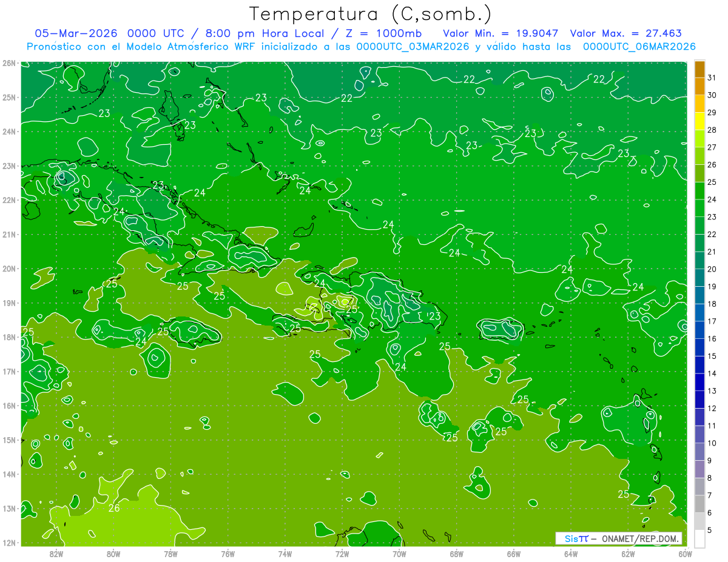The height and width of the screenshot is (562, 728).
Task: Click the 12N latitude axis label
Action: tap(9, 543)
